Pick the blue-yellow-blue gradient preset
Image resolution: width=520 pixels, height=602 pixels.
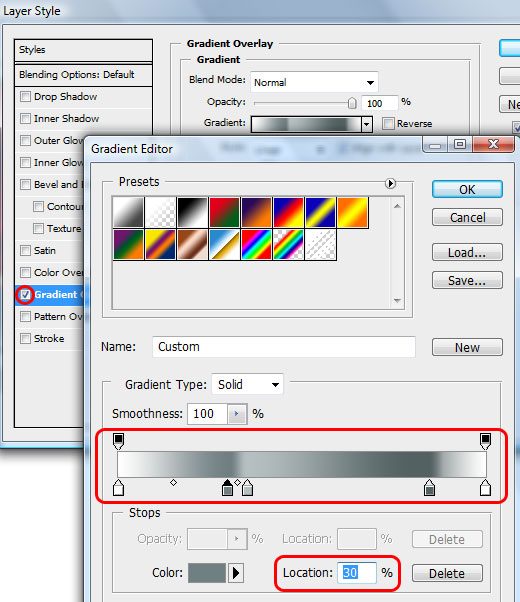321,212
